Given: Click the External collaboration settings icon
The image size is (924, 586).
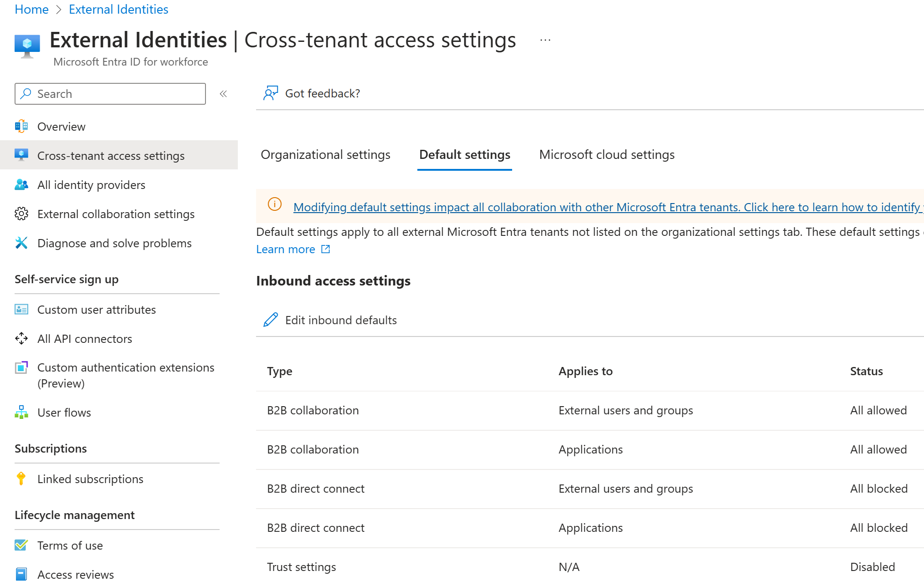Looking at the screenshot, I should [20, 213].
